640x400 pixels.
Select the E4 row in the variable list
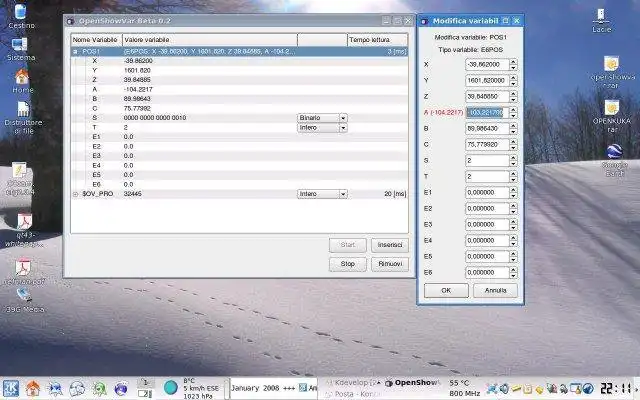point(239,166)
